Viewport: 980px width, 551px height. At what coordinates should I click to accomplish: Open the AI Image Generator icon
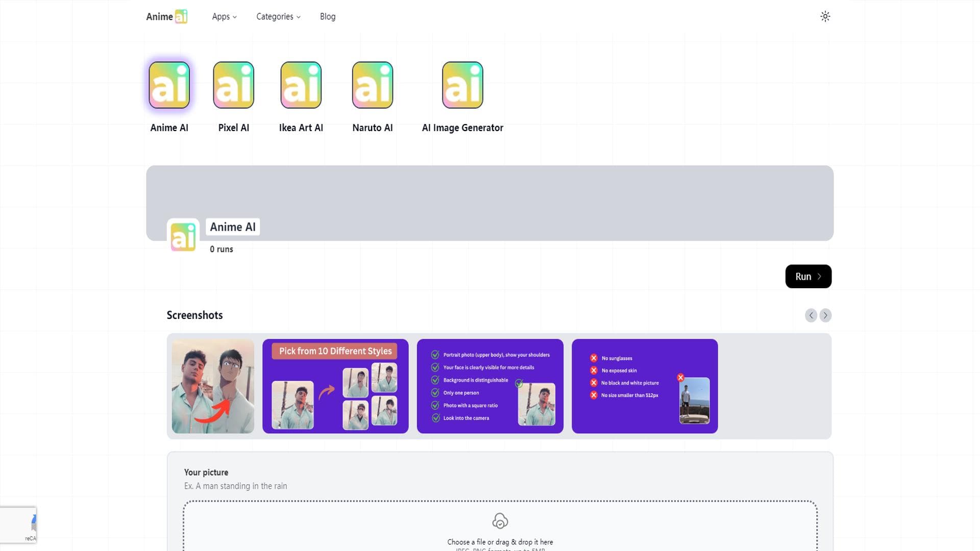pyautogui.click(x=462, y=85)
